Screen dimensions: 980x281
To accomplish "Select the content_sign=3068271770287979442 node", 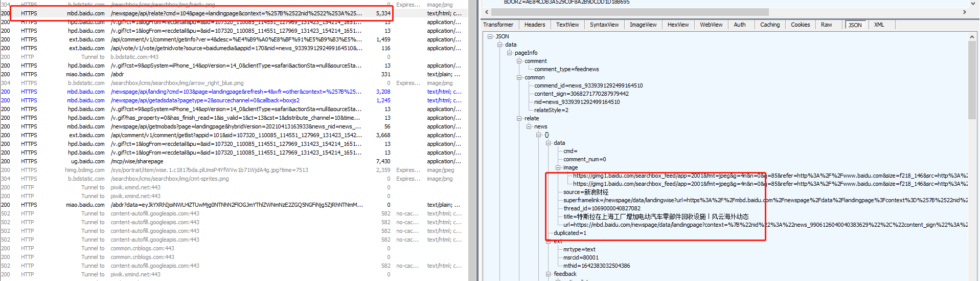I will click(581, 94).
